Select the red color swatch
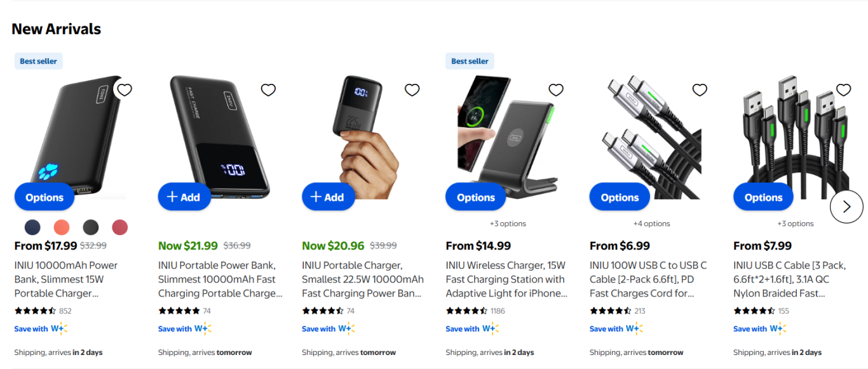Viewport: 868px width, 369px height. (119, 227)
